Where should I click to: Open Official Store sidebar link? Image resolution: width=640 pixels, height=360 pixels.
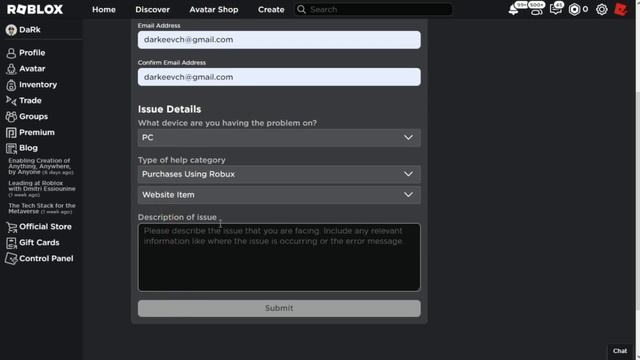click(x=45, y=227)
